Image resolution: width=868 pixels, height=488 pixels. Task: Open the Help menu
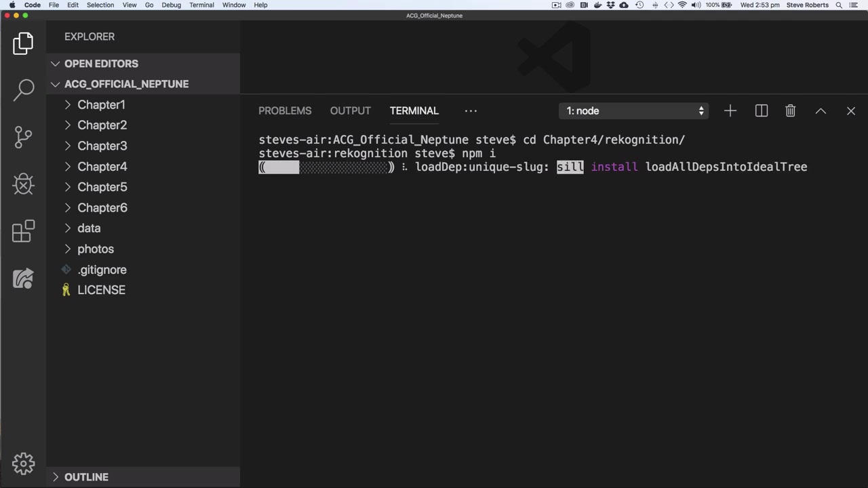tap(260, 5)
